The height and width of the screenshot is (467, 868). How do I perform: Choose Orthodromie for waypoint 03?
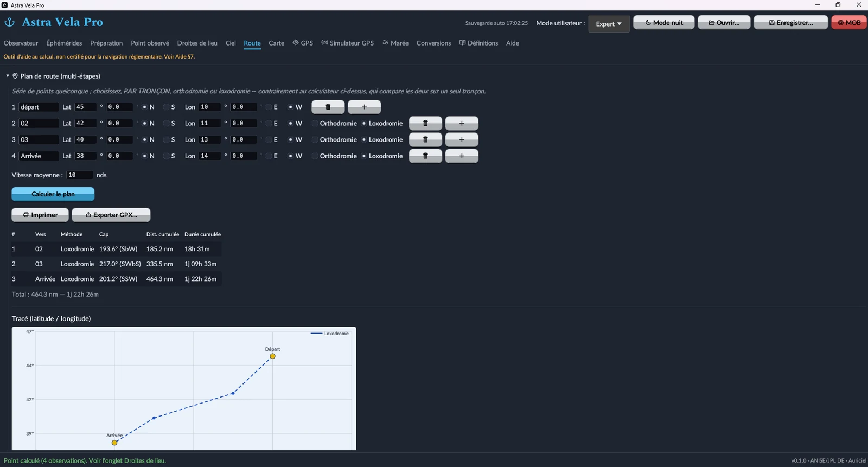coord(334,140)
